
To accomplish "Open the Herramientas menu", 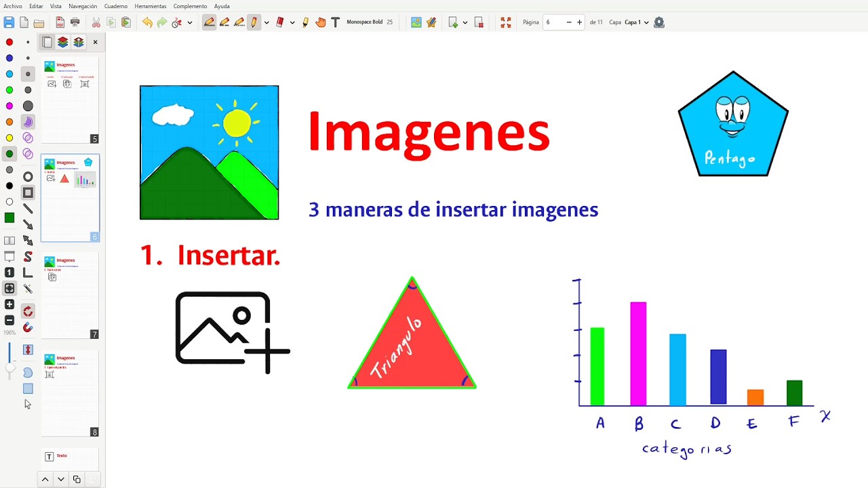I will (x=151, y=6).
